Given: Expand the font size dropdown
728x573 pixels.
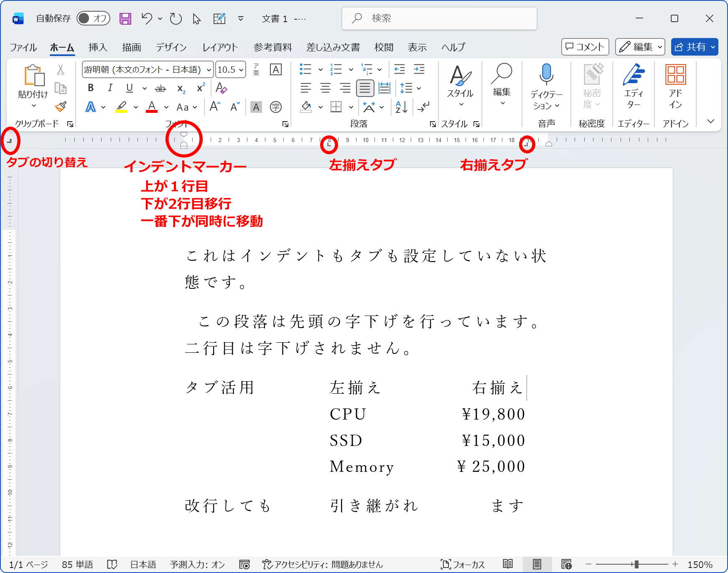Looking at the screenshot, I should [242, 70].
